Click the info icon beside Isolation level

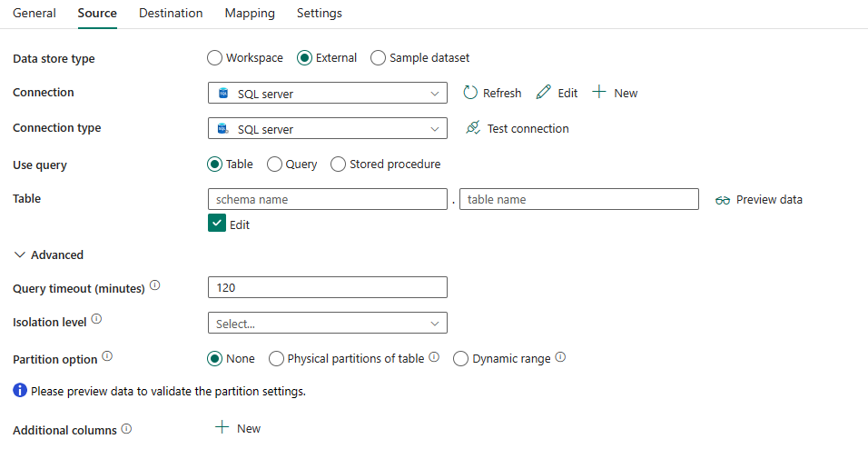(x=97, y=320)
